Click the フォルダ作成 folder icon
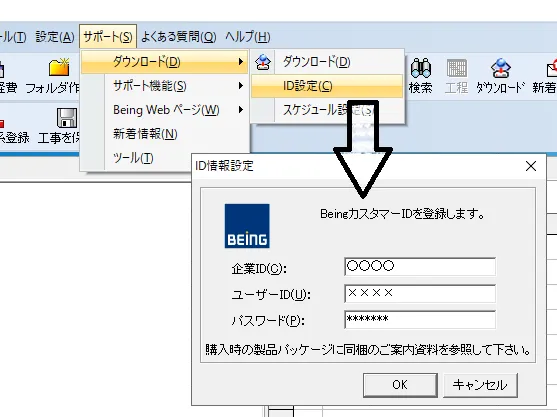 point(59,67)
